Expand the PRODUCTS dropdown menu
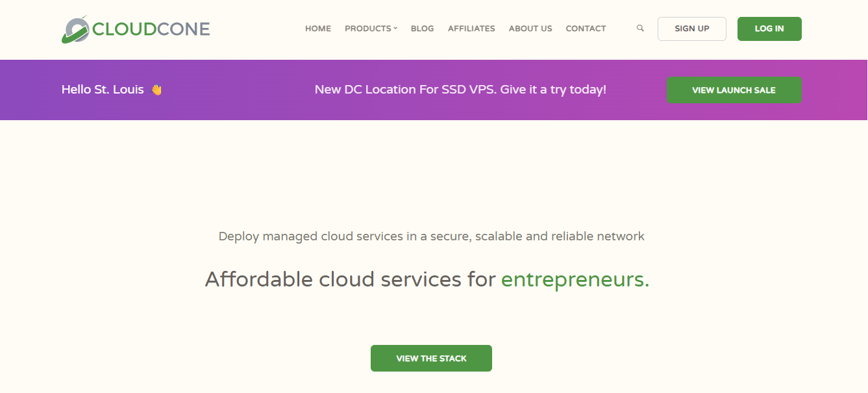Viewport: 868px width, 393px height. 371,29
